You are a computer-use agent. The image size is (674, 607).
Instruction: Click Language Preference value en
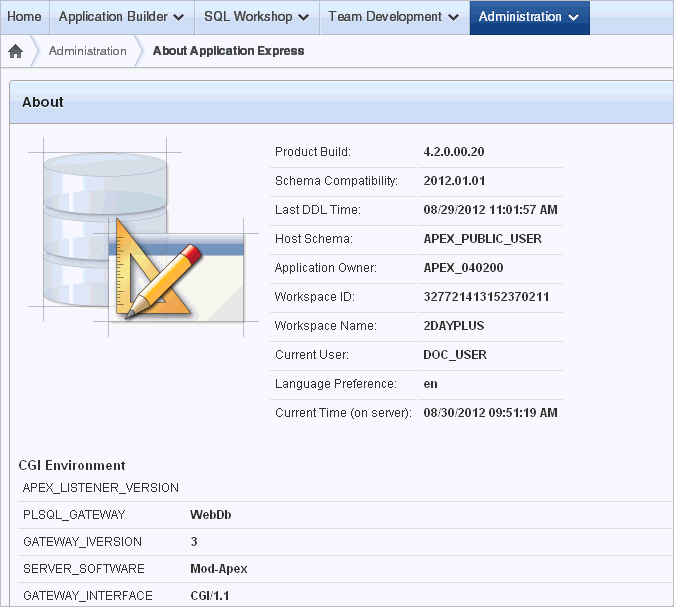[x=430, y=384]
